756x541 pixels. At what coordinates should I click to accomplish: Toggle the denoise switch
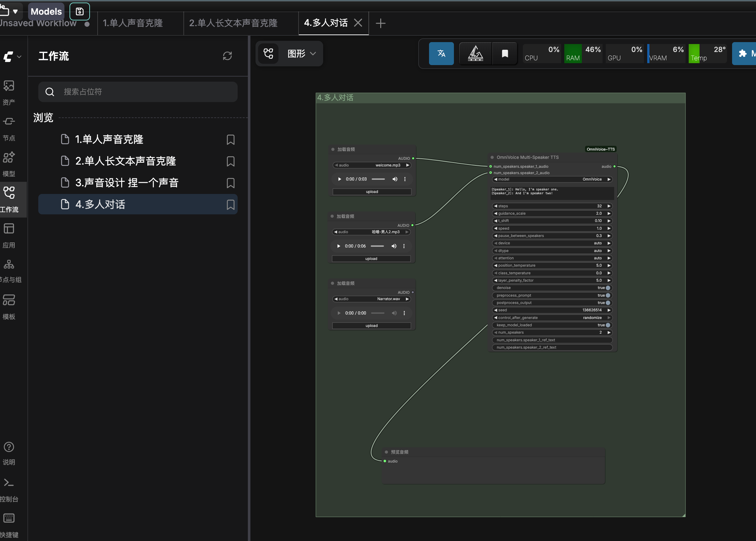point(608,288)
